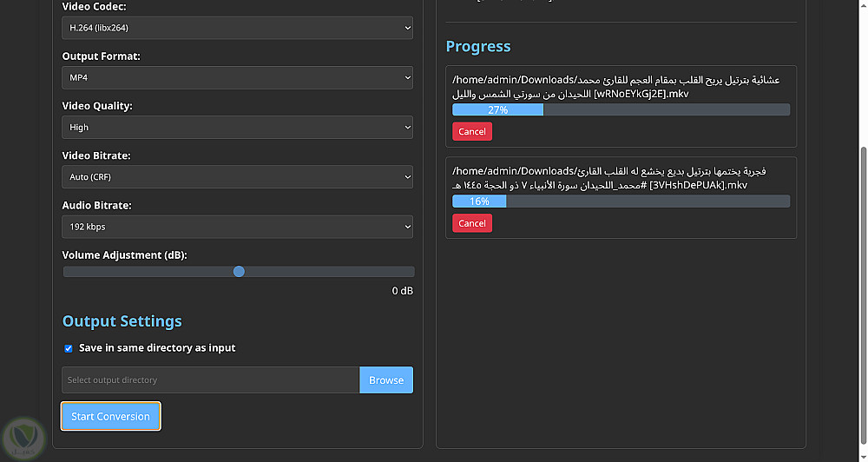Click the Select output directory field
The width and height of the screenshot is (868, 462).
[211, 380]
